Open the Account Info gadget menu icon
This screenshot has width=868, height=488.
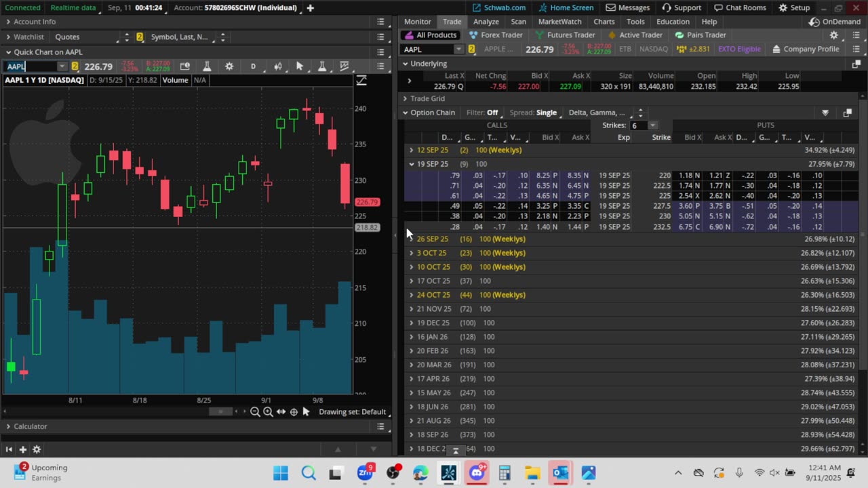pos(381,22)
